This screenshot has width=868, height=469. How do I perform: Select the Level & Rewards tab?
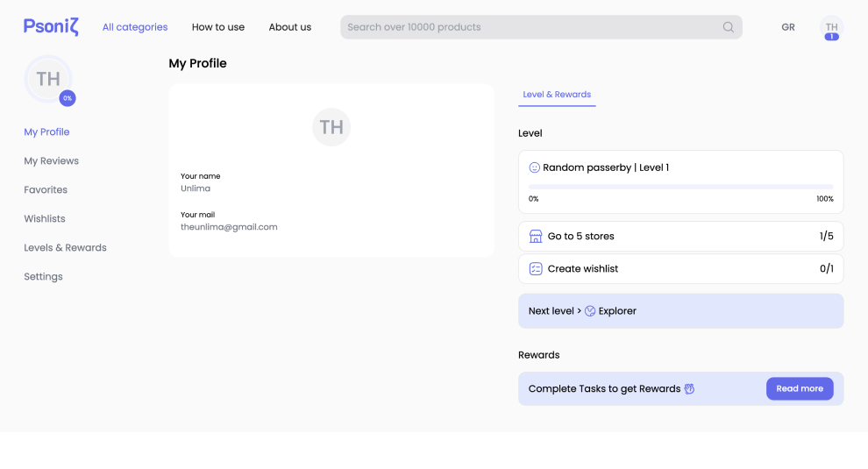[x=557, y=95]
